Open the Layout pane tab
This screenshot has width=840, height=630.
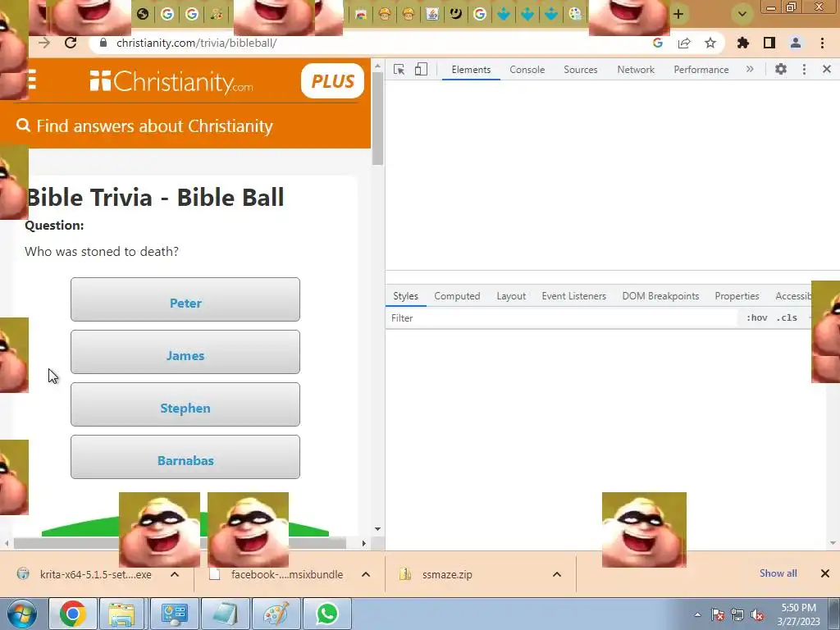[511, 296]
